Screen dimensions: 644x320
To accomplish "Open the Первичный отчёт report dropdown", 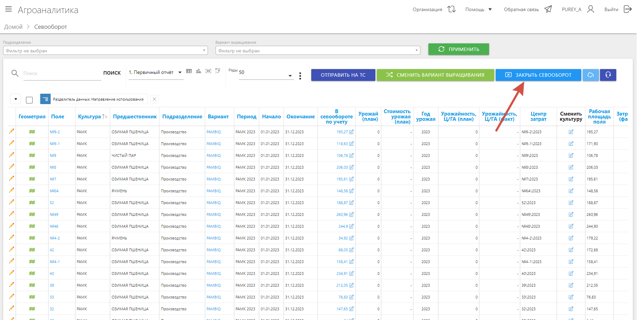I will 156,73.
